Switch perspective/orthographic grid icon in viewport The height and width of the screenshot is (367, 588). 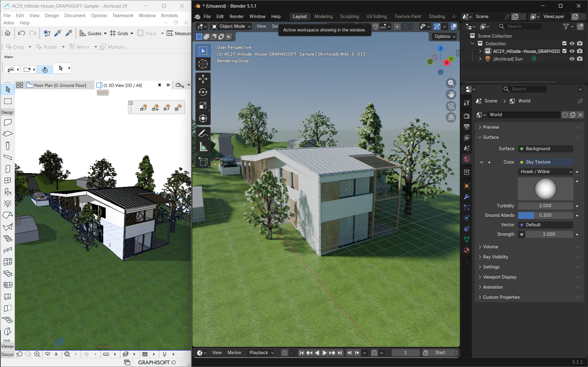click(x=451, y=117)
